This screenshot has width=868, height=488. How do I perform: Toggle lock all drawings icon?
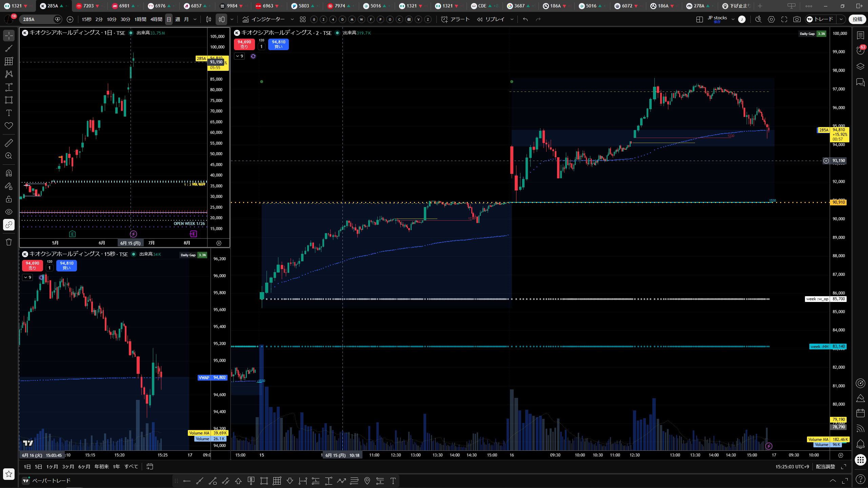coord(9,199)
